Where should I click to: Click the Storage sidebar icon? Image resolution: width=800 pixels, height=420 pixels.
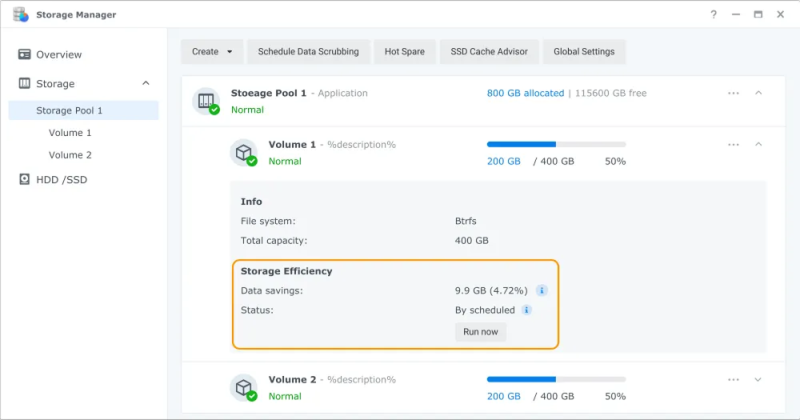(24, 83)
